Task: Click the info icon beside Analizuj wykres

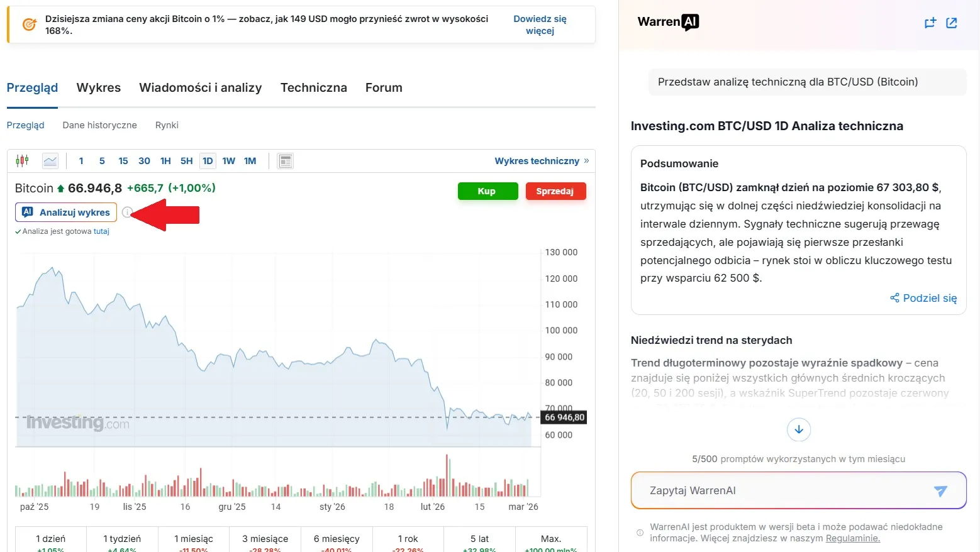Action: tap(127, 213)
